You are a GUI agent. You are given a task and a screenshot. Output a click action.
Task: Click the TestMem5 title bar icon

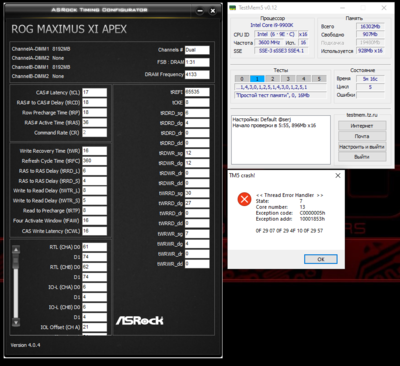(233, 8)
